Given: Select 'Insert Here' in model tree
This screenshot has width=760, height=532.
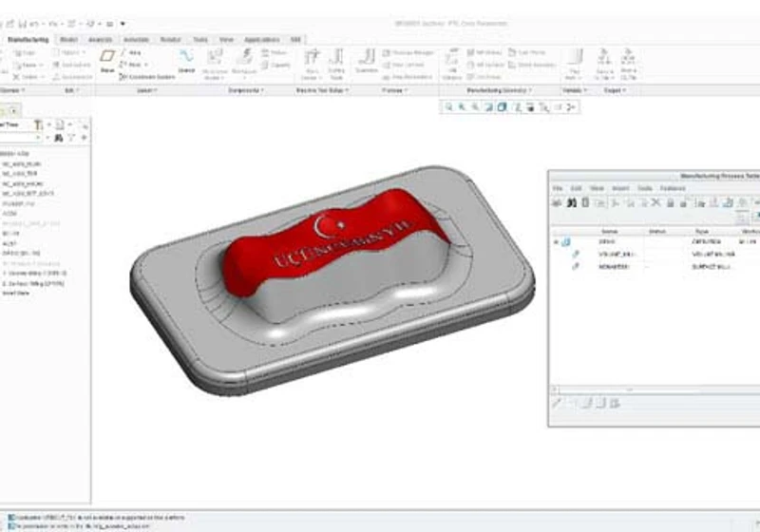Looking at the screenshot, I should [15, 294].
